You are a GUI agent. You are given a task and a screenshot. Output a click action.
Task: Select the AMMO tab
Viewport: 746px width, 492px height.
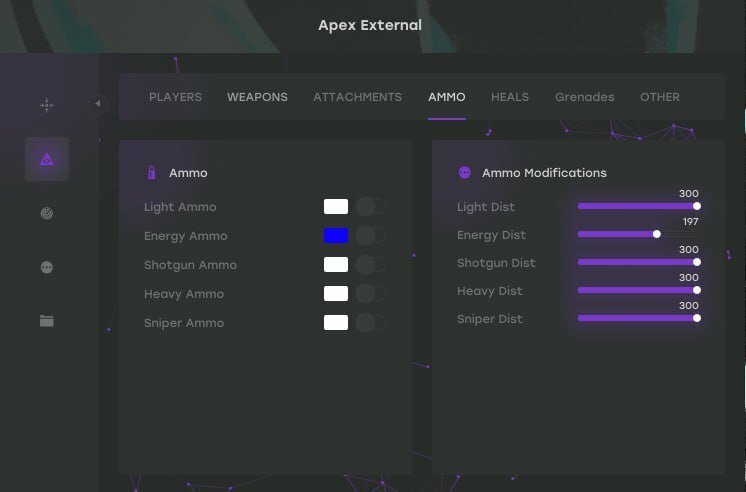(x=447, y=97)
